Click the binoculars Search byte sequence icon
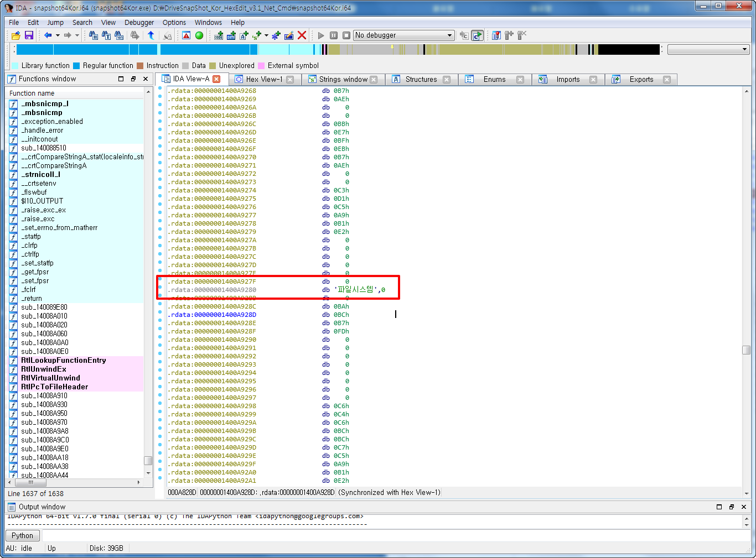The width and height of the screenshot is (756, 558). [x=119, y=35]
